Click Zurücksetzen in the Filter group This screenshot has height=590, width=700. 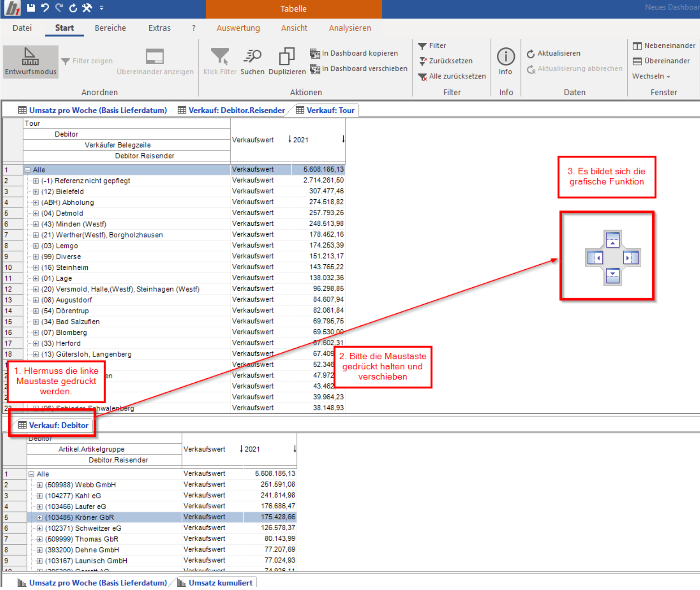click(445, 61)
